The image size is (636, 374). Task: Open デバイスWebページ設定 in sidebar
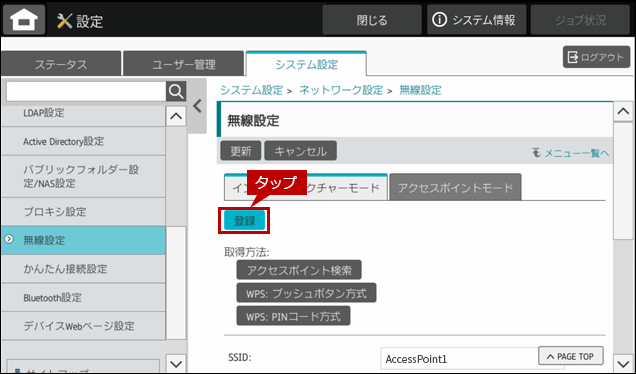click(x=83, y=326)
